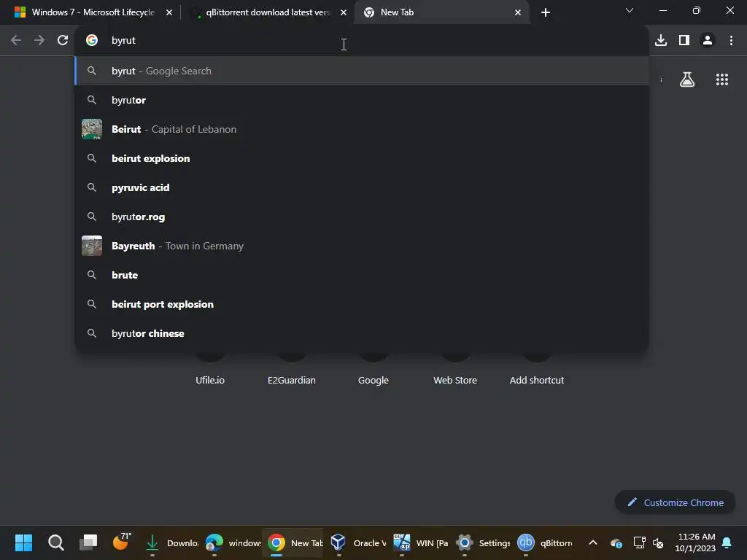Open Chrome downloads icon
This screenshot has width=747, height=560.
coord(661,41)
